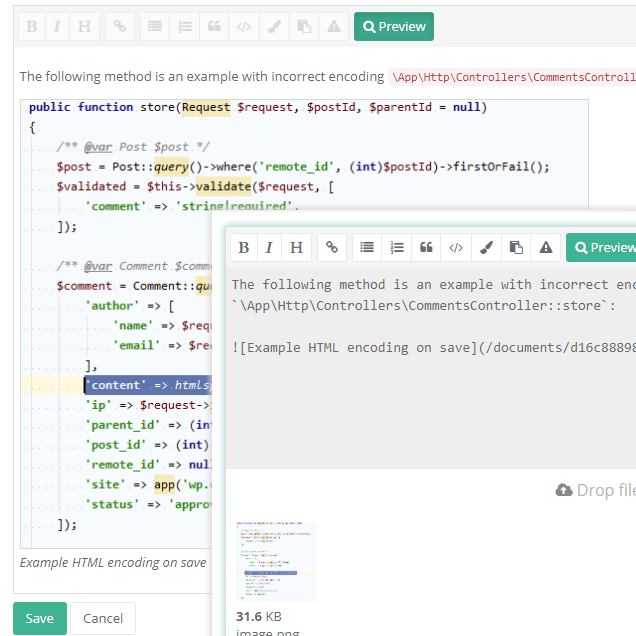Toggle Bold in the front editor toolbar

click(244, 247)
